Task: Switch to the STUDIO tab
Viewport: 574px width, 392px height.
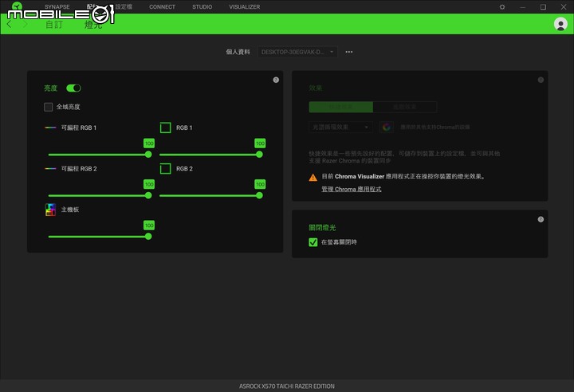Action: (202, 7)
